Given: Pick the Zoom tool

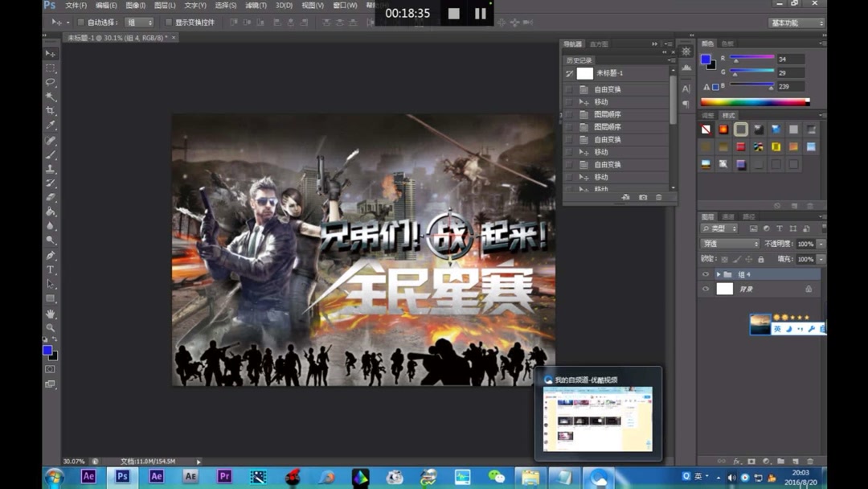Looking at the screenshot, I should [50, 327].
